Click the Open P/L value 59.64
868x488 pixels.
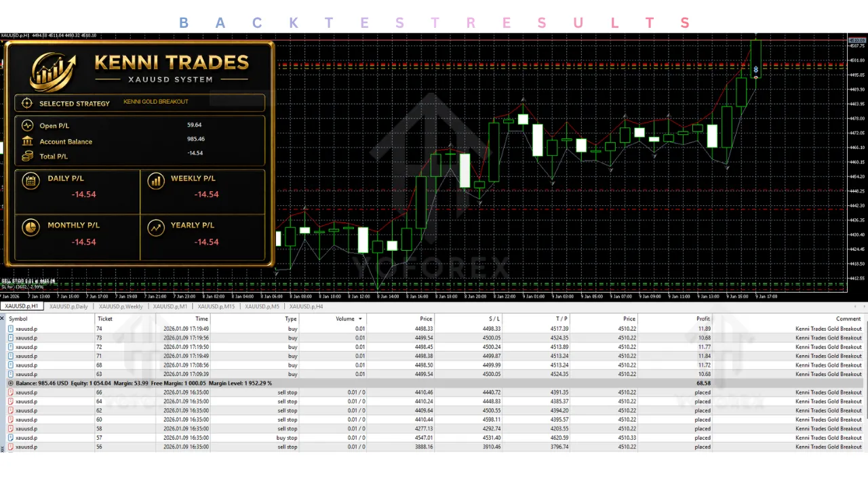[195, 125]
